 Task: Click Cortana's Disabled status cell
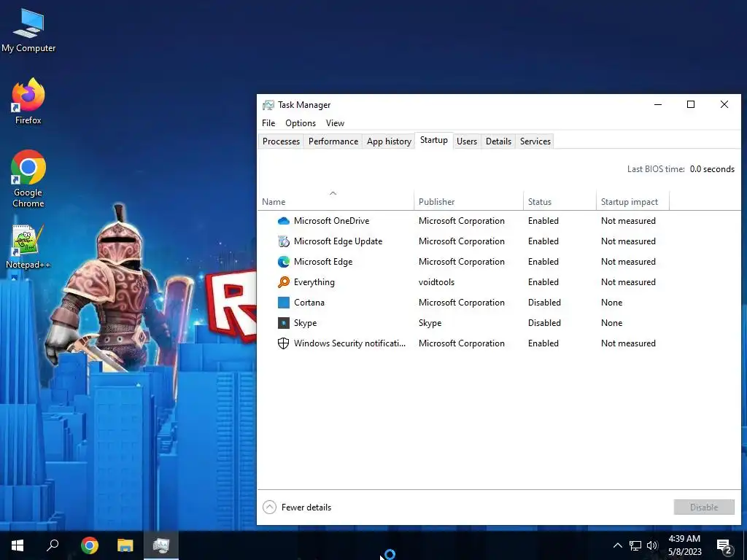point(544,303)
